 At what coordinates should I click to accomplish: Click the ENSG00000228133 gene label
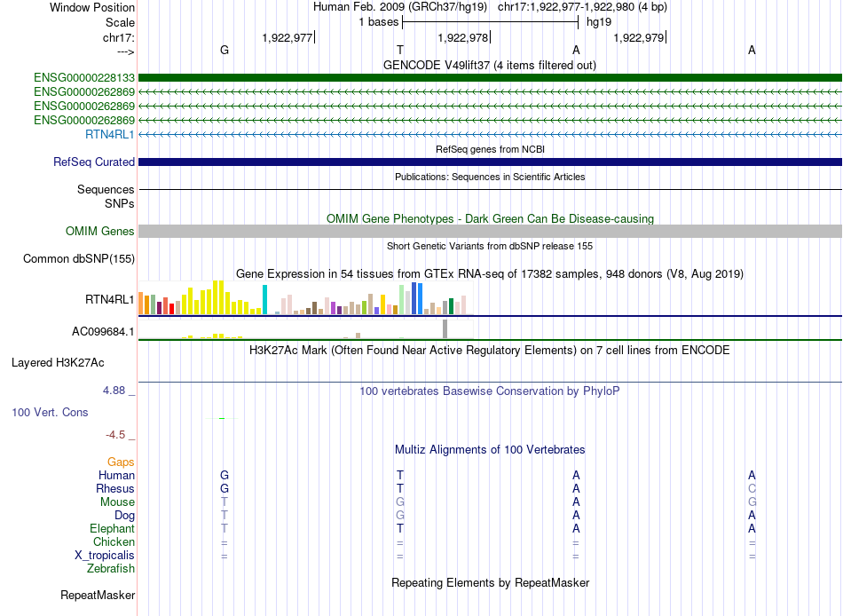coord(84,78)
